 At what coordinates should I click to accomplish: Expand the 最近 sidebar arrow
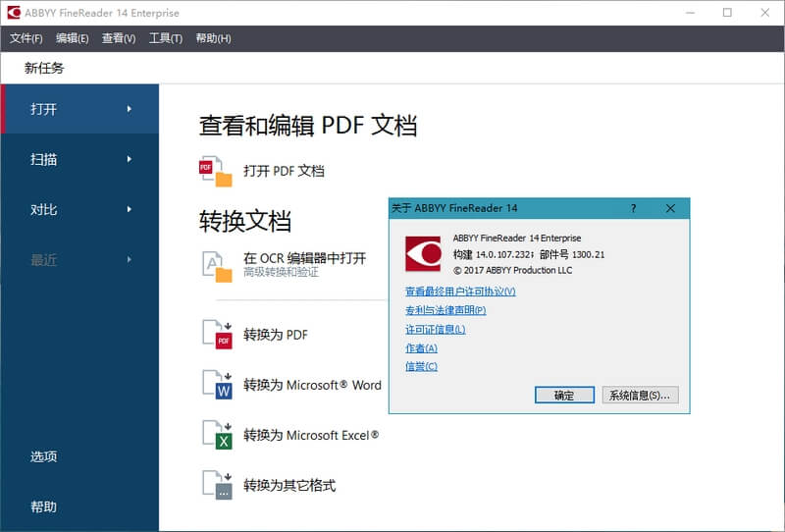(x=130, y=259)
